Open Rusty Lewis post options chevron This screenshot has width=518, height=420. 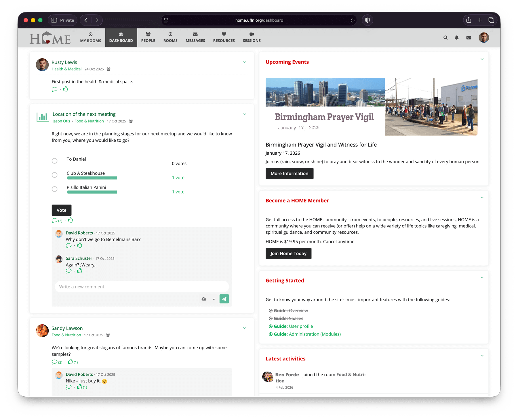(x=245, y=62)
